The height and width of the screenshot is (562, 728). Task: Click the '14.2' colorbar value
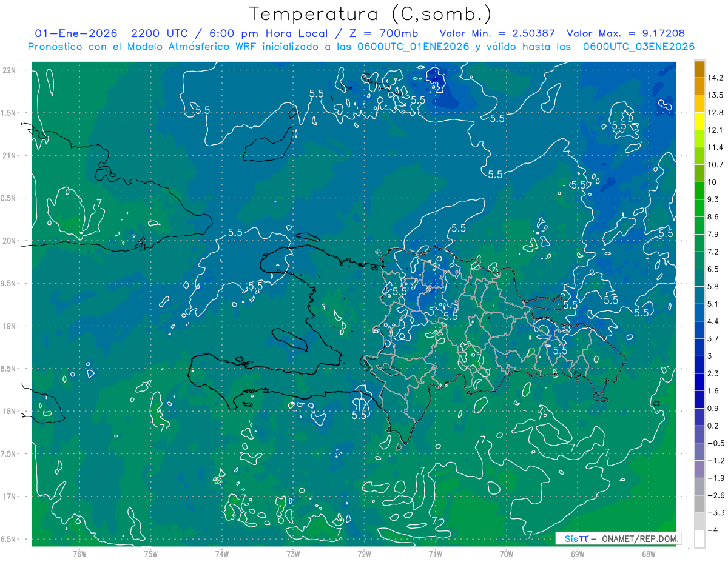tap(716, 78)
